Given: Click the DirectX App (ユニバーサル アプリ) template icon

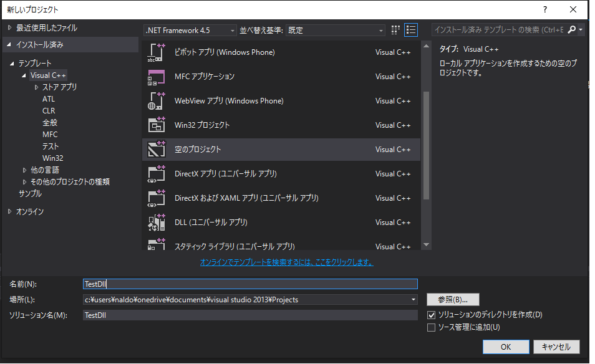Looking at the screenshot, I should coord(157,174).
